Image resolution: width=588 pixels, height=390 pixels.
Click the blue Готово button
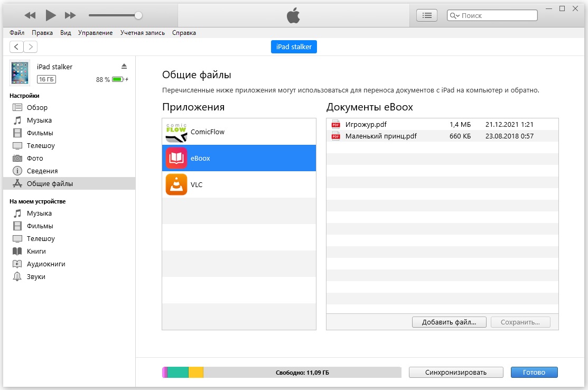(534, 373)
